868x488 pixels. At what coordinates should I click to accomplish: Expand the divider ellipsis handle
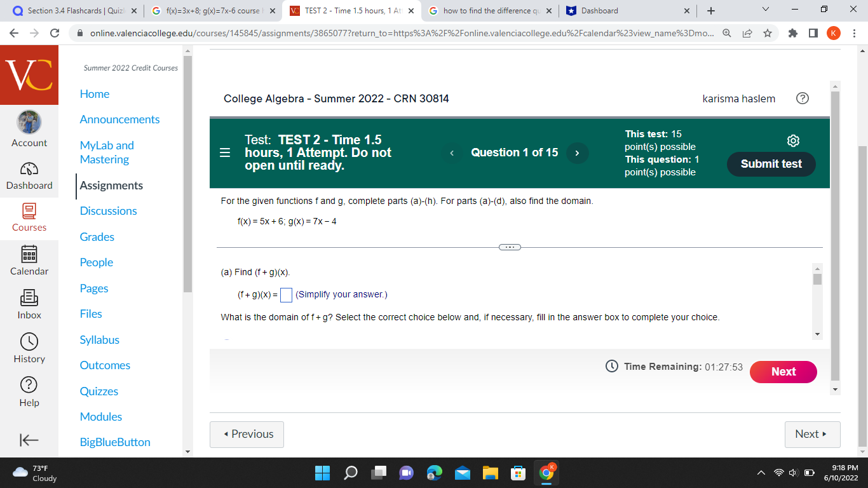[x=510, y=247]
